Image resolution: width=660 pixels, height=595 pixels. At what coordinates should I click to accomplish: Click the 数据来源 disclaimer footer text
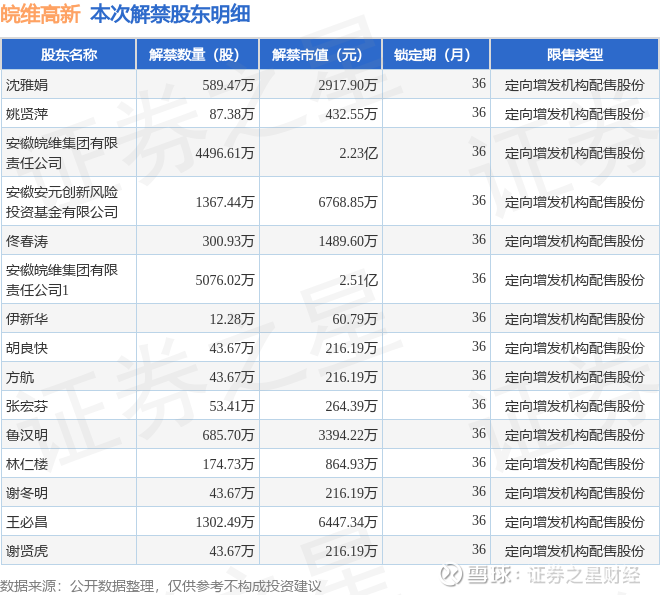tap(161, 586)
